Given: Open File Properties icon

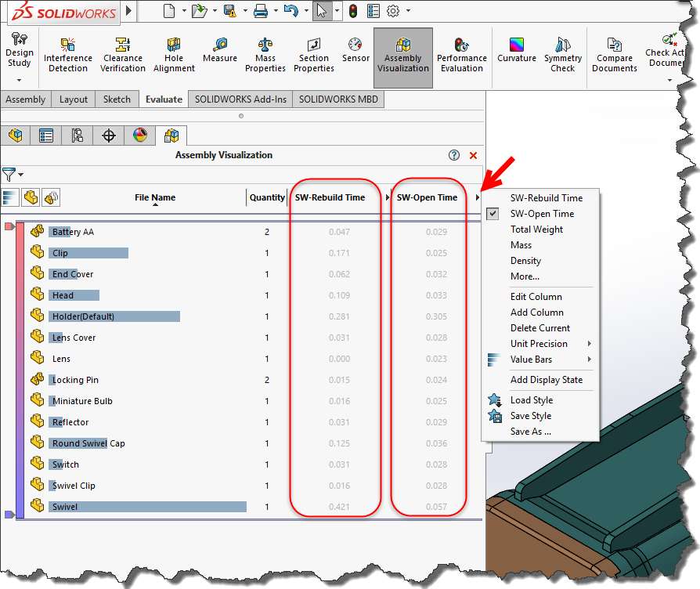Looking at the screenshot, I should (x=373, y=11).
